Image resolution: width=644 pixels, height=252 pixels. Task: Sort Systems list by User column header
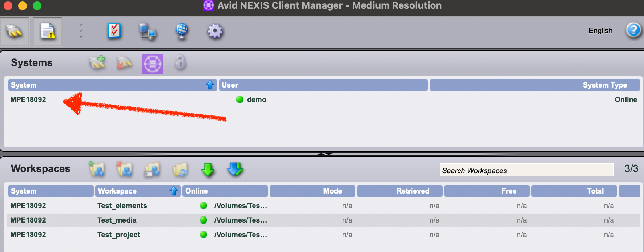point(323,85)
